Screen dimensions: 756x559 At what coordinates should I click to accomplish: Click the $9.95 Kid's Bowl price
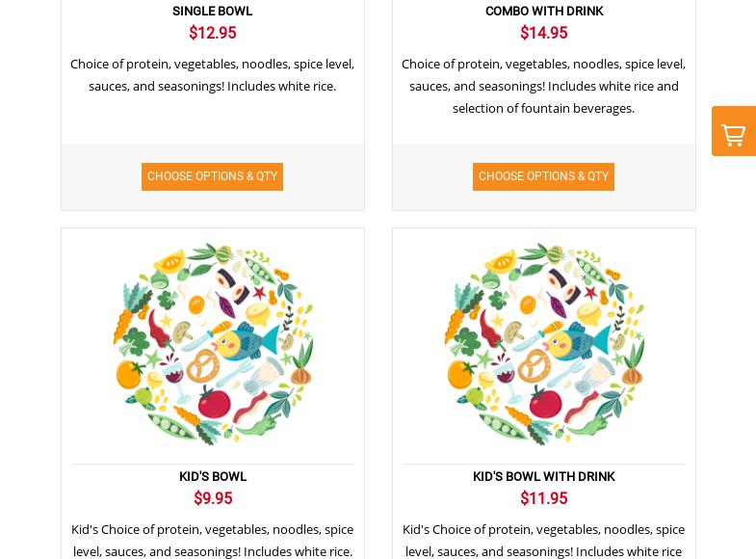click(213, 498)
